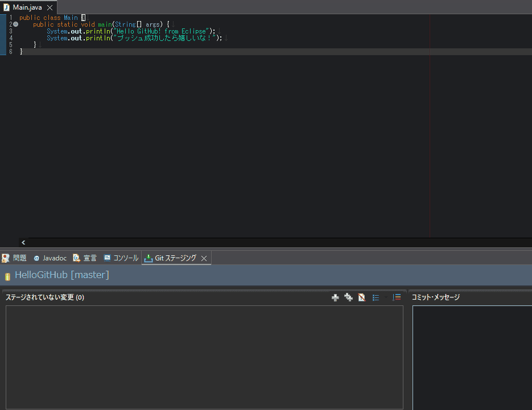Click the editor horizontal scrollbar left arrow
532x410 pixels.
click(x=23, y=242)
